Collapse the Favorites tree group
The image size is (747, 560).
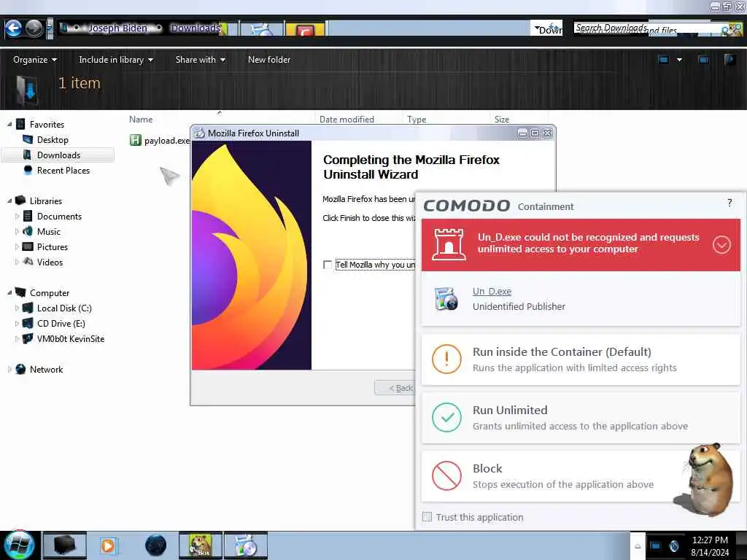pos(9,124)
